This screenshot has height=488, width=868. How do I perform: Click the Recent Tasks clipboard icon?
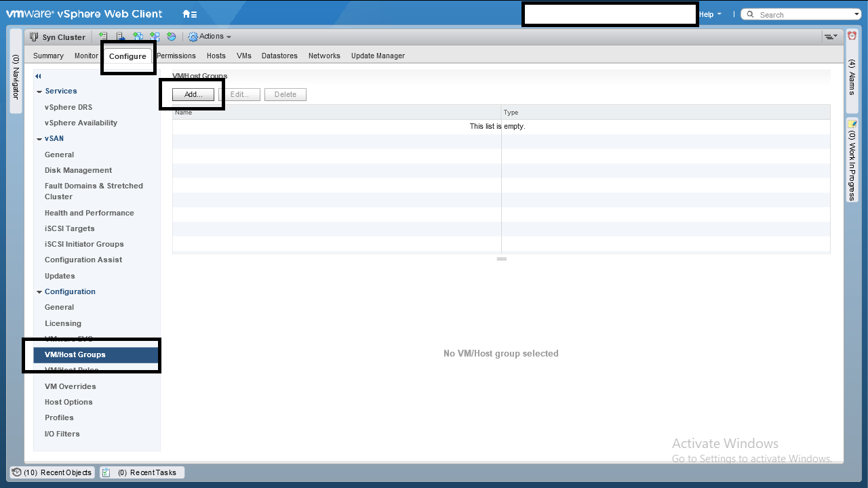pyautogui.click(x=106, y=472)
